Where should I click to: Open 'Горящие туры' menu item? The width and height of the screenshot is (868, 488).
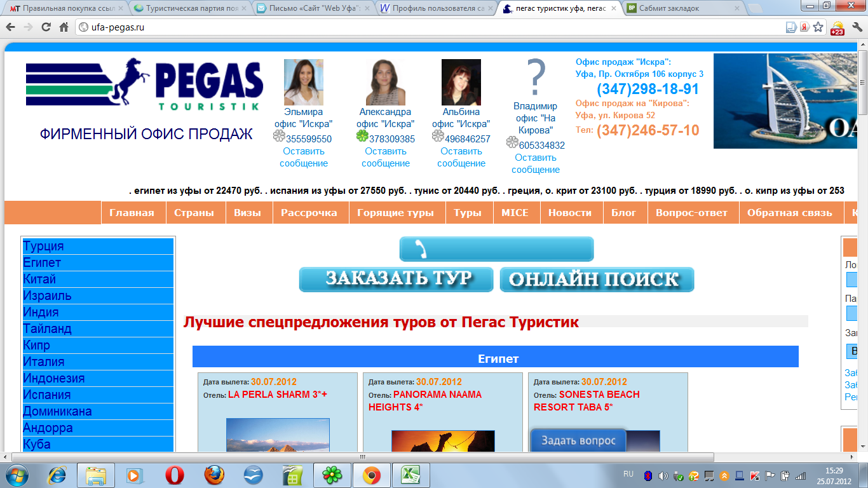395,213
